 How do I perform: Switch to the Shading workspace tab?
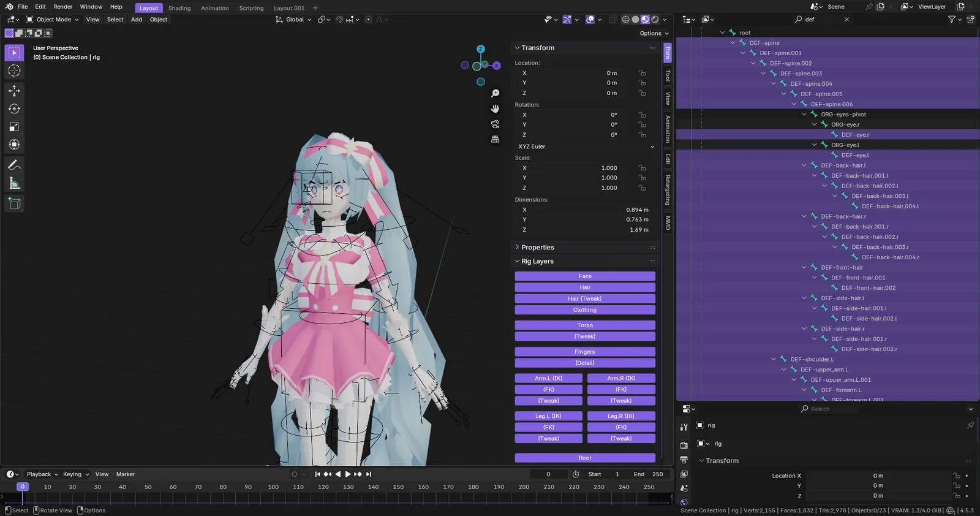coord(179,8)
